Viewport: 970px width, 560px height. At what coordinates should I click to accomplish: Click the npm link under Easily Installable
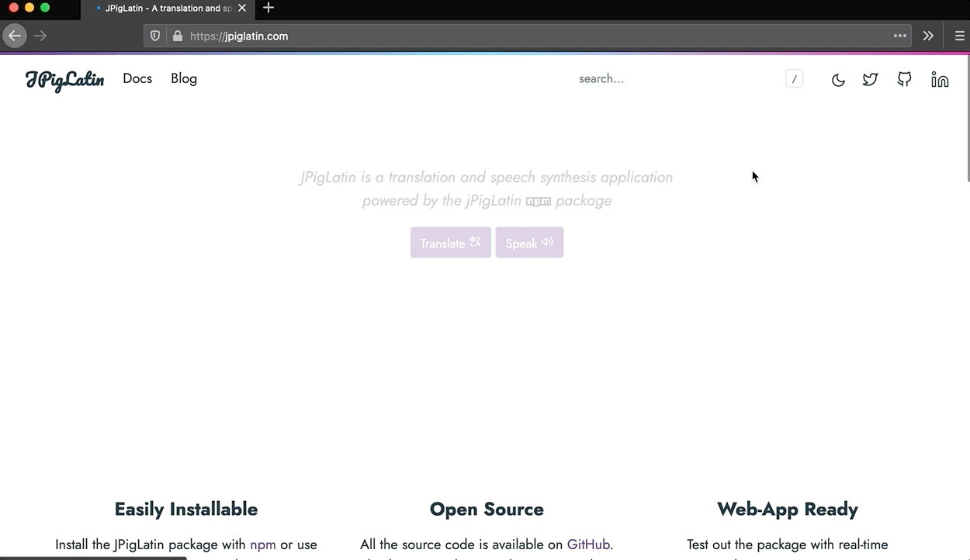263,544
